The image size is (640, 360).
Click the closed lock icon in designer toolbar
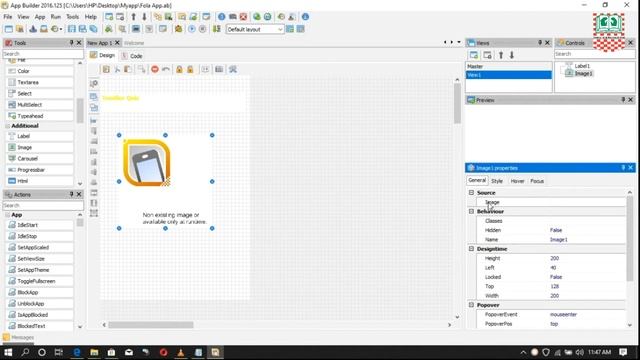coord(179,69)
